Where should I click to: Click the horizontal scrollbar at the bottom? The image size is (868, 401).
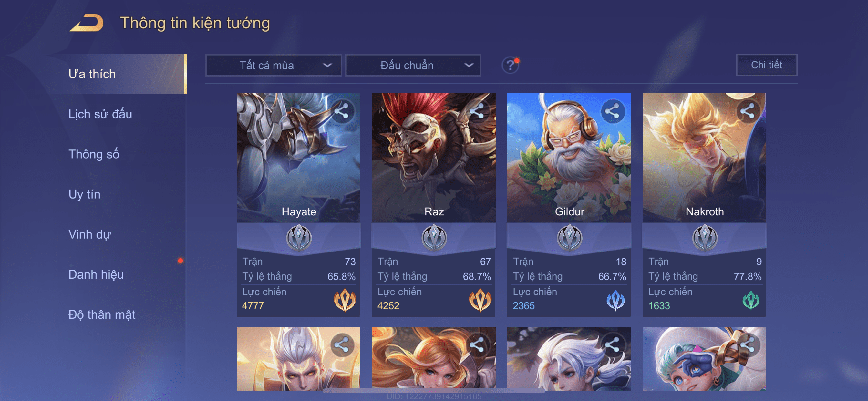tap(434, 391)
